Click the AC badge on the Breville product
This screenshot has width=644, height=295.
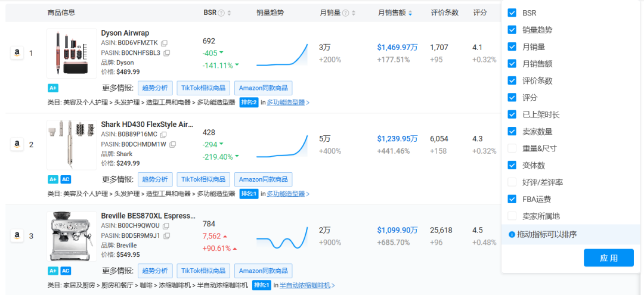(66, 271)
